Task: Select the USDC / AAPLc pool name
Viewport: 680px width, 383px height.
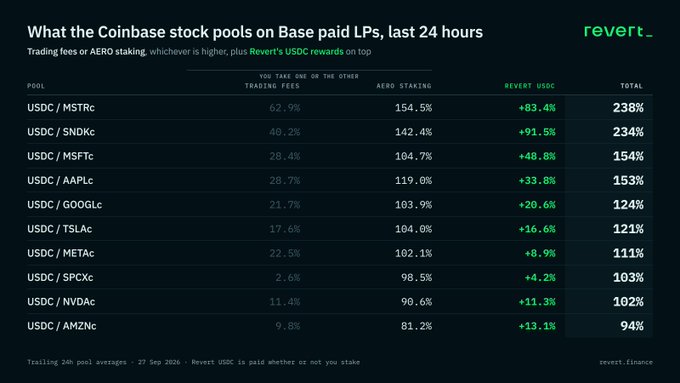Action: pyautogui.click(x=60, y=180)
